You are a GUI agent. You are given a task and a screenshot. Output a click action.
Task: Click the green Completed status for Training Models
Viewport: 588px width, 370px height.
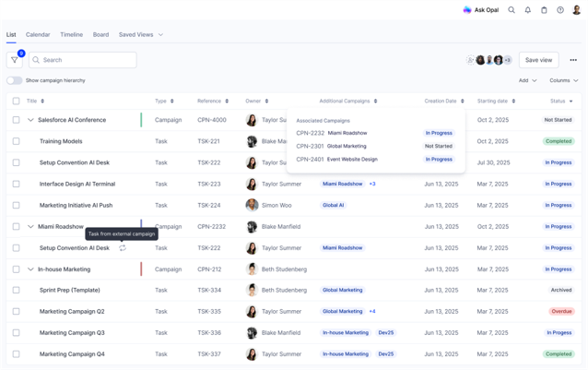click(559, 141)
